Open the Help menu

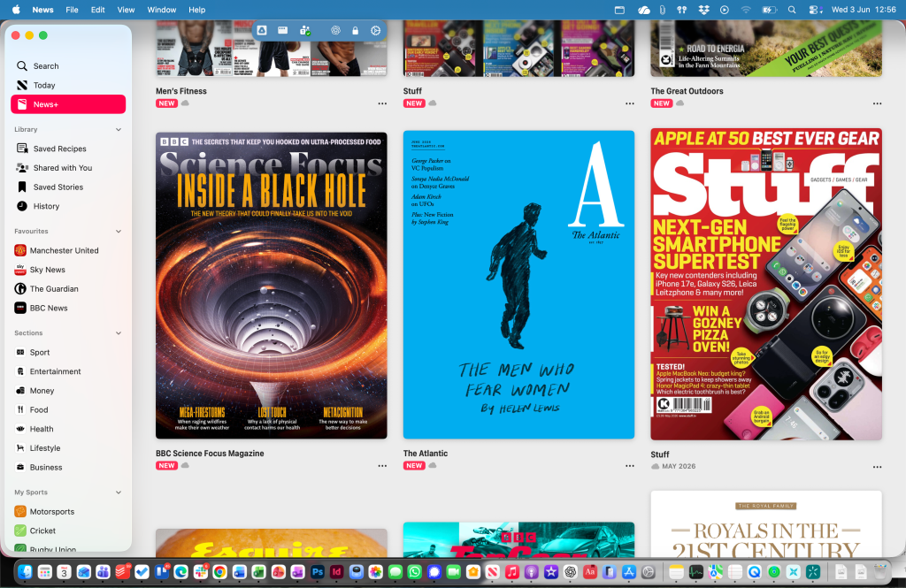pos(197,10)
